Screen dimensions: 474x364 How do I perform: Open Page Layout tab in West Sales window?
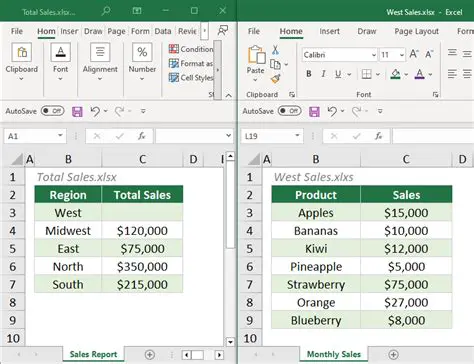pyautogui.click(x=416, y=31)
